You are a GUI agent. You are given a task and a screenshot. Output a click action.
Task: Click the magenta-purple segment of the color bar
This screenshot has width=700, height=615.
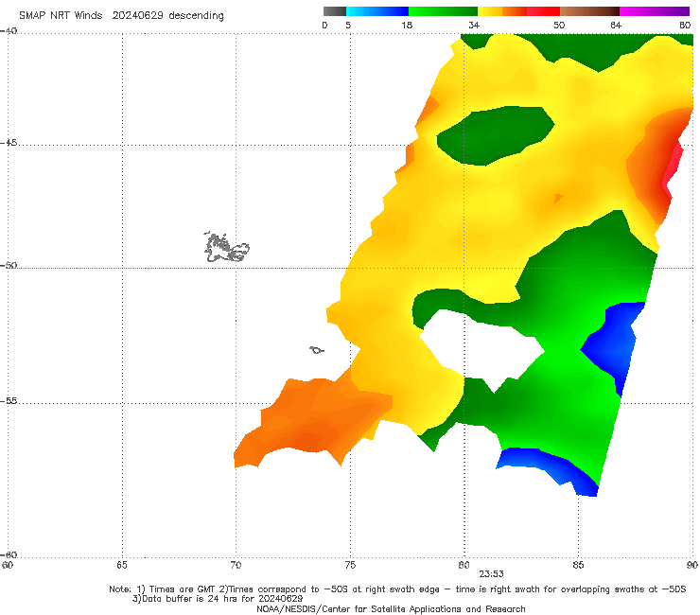655,11
